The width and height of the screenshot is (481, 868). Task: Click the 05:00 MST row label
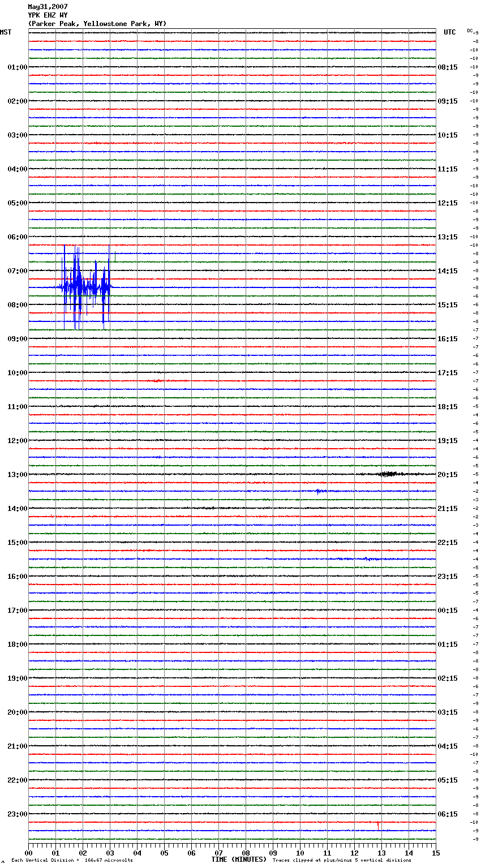pos(18,203)
